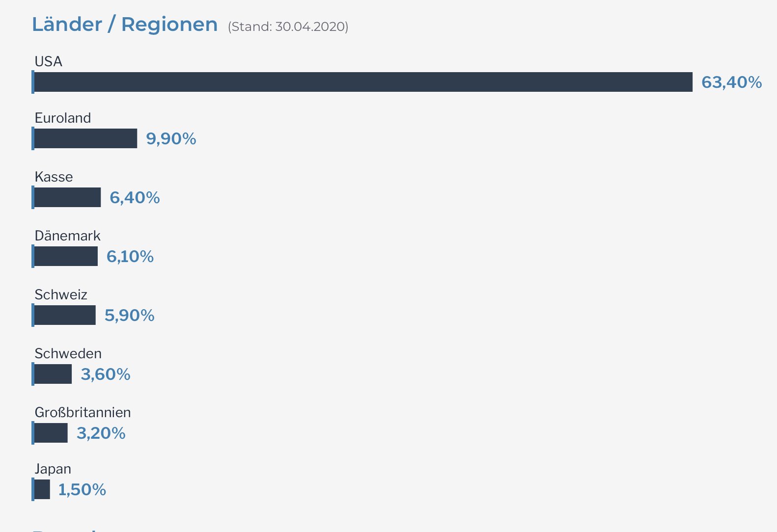
Task: Click the Schweiz label text
Action: coord(61,294)
